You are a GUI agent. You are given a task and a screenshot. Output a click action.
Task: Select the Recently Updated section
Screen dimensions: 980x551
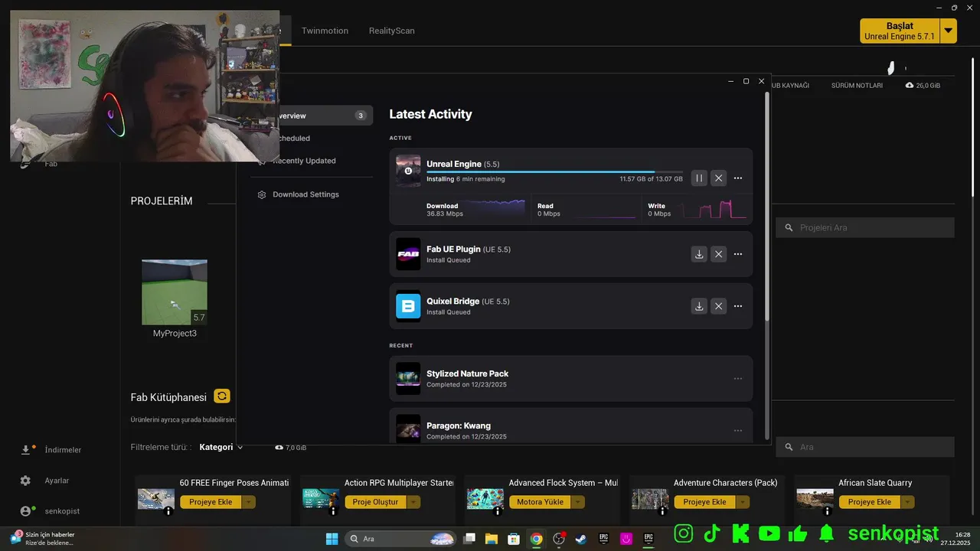click(x=303, y=161)
